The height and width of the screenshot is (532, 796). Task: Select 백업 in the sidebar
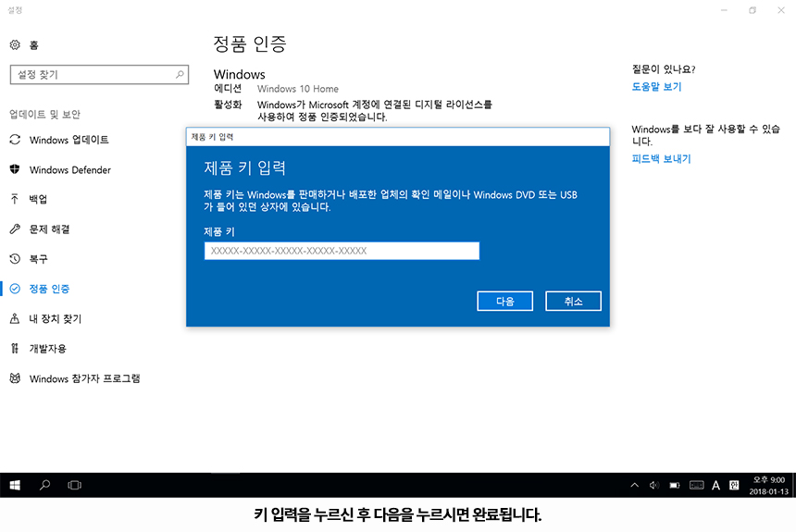[x=38, y=199]
